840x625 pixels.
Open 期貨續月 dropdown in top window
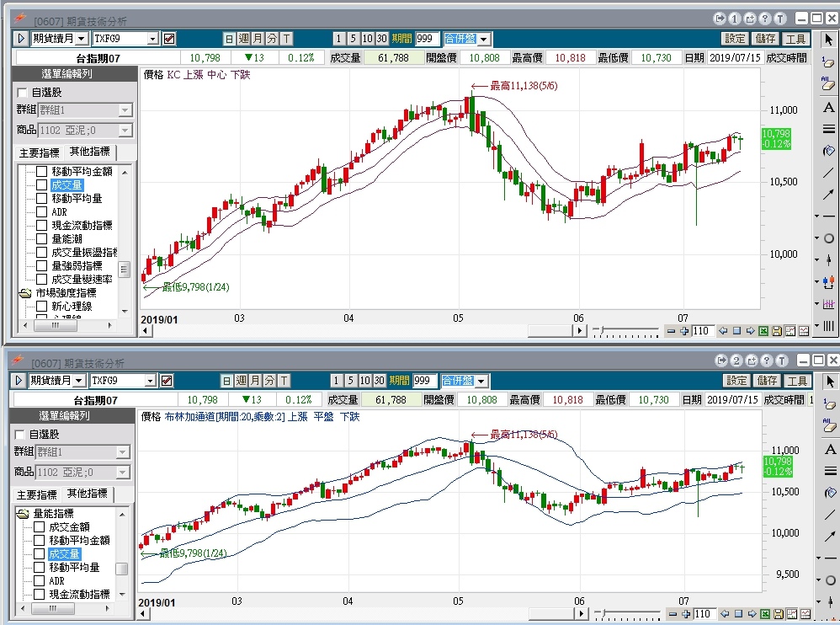coord(82,39)
